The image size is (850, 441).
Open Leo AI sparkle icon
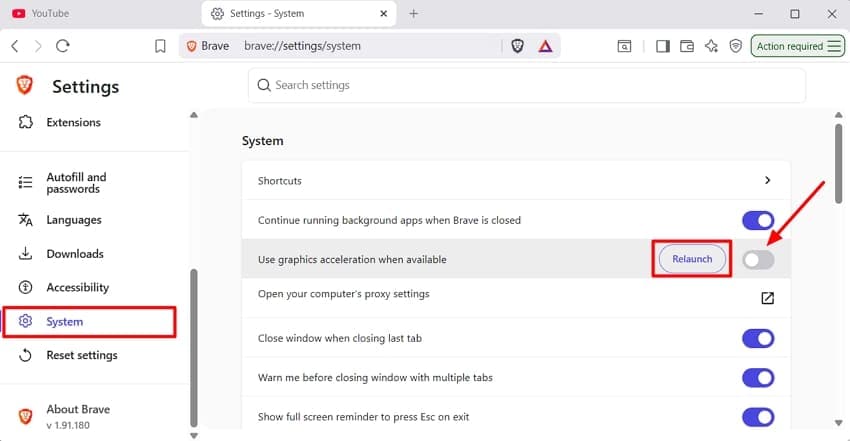coord(711,46)
